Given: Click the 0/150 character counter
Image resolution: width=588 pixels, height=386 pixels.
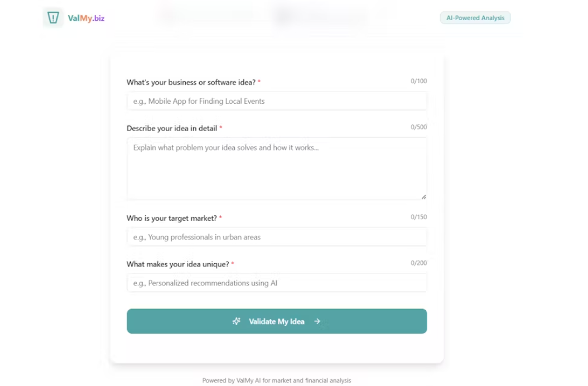Looking at the screenshot, I should tap(418, 217).
